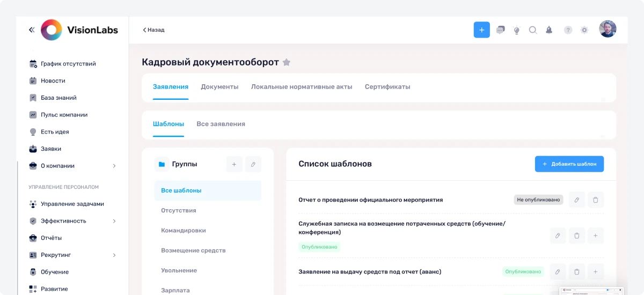Click the График отсутствий calendar icon
This screenshot has height=295, width=644.
tap(33, 64)
